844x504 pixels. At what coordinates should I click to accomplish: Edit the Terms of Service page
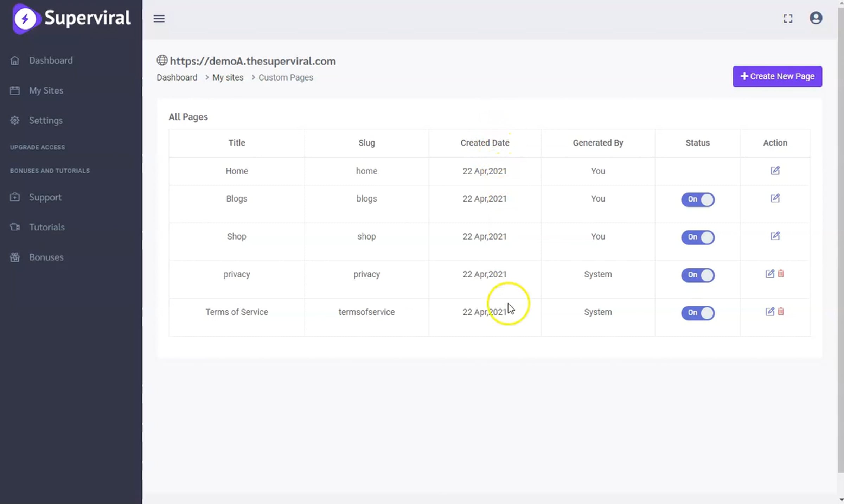(x=769, y=312)
